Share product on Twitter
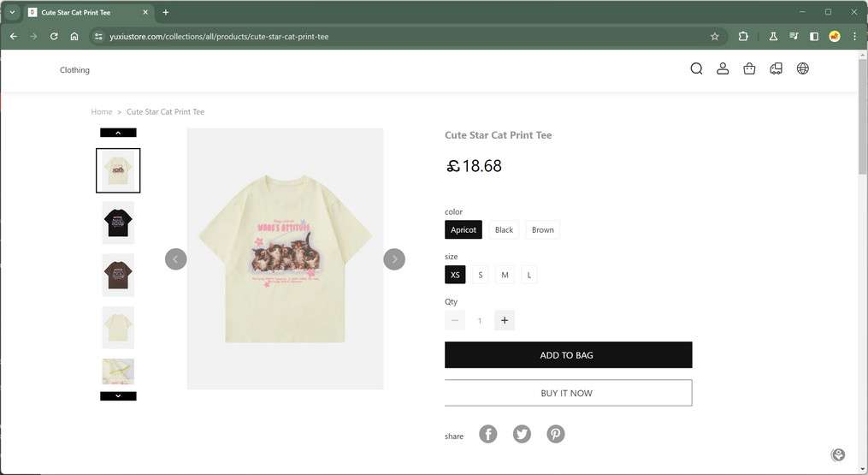This screenshot has height=475, width=868. pyautogui.click(x=522, y=434)
